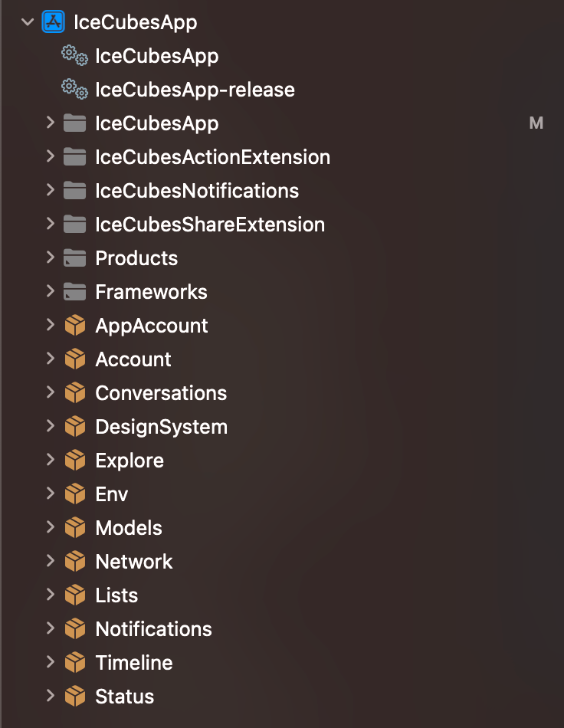Viewport: 564px width, 728px height.
Task: Select the IceCubesActionExtension row text
Action: tap(212, 157)
